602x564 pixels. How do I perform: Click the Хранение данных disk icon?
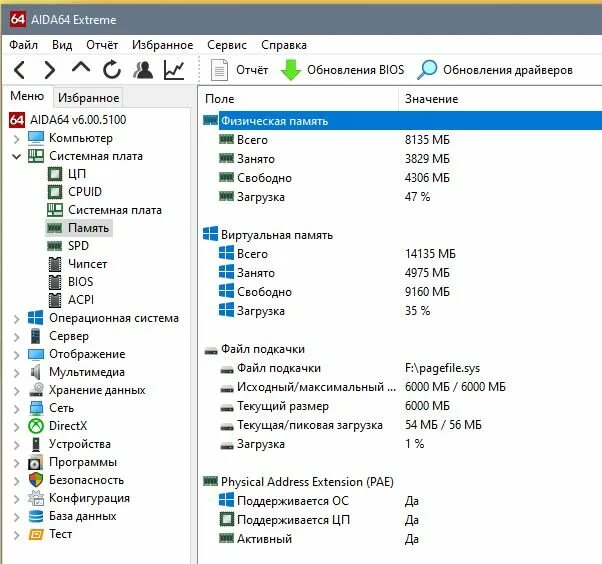(36, 390)
